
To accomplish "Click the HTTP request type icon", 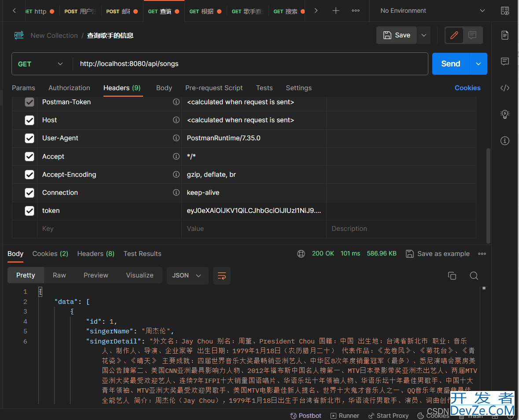I will tap(19, 35).
